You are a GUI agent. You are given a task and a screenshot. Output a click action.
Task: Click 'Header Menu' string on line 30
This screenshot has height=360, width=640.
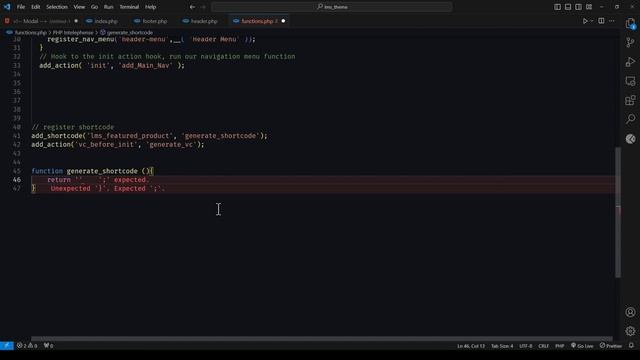point(214,39)
